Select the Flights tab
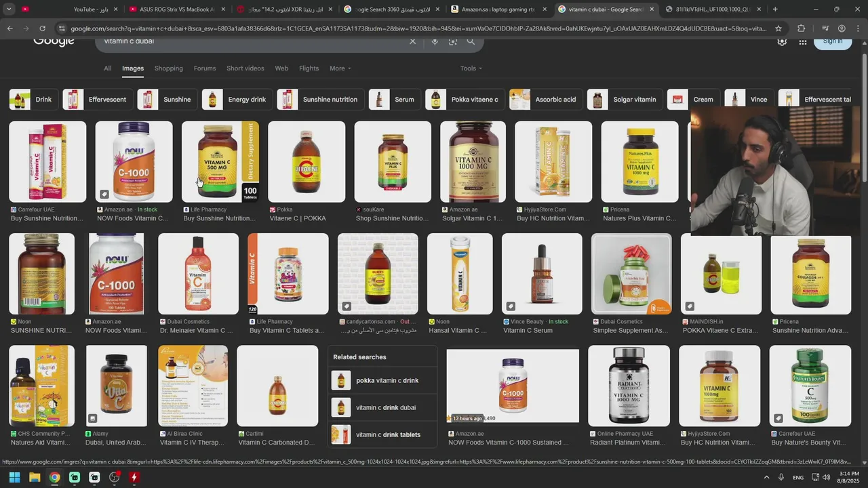Image resolution: width=868 pixels, height=488 pixels. tap(309, 68)
